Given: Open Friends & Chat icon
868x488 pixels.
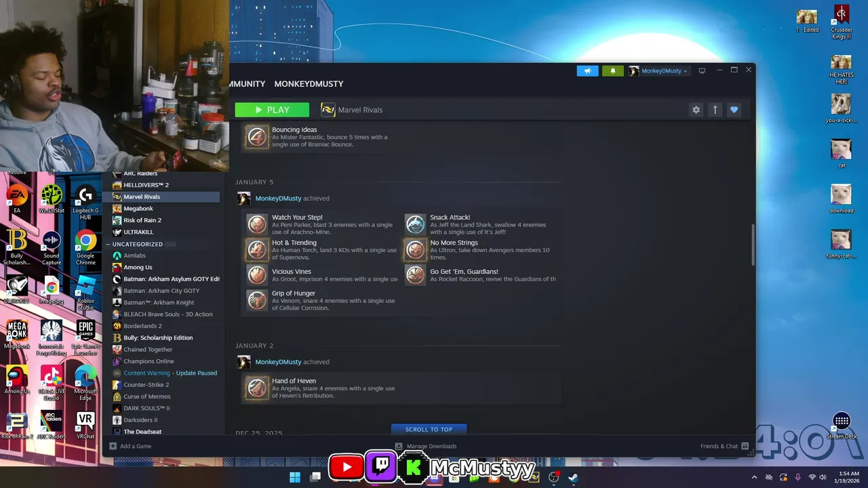Looking at the screenshot, I should pyautogui.click(x=745, y=446).
